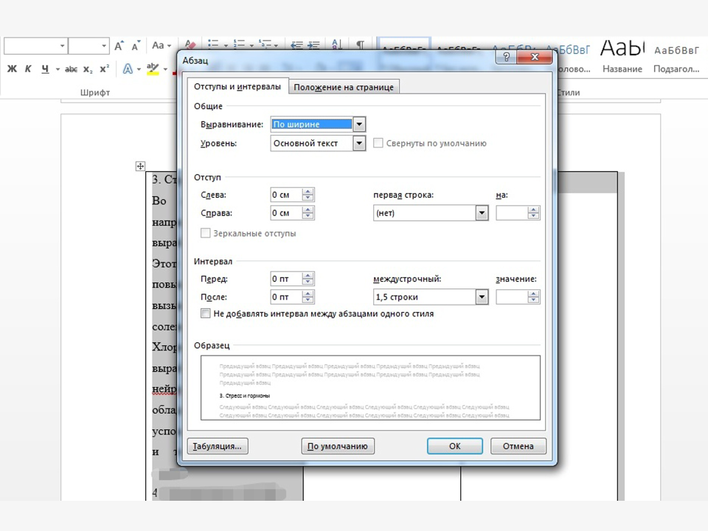Check Не добавлять интервал между абзацами

coord(205,313)
